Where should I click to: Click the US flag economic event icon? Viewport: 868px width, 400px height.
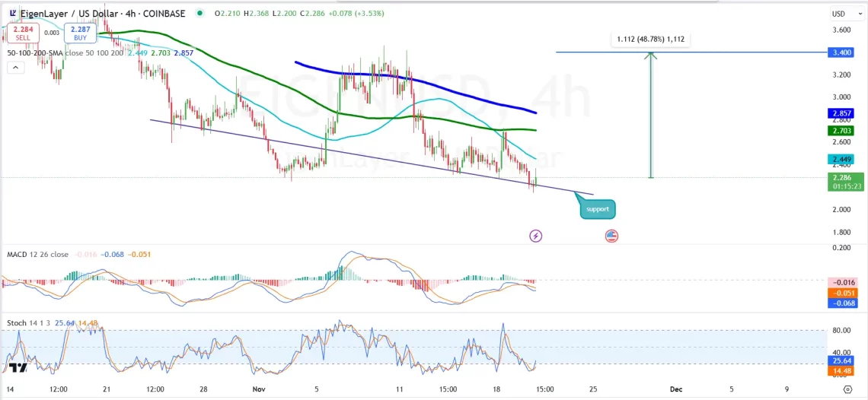point(611,236)
